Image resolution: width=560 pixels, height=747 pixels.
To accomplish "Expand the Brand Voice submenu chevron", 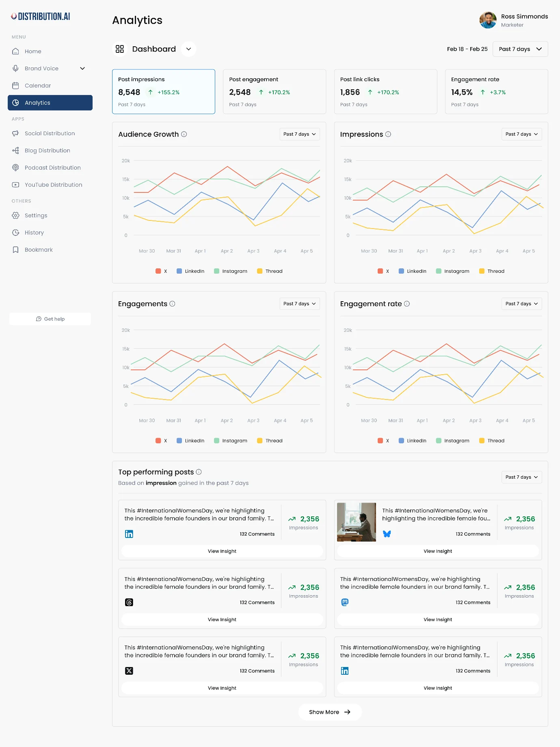I will 82,69.
